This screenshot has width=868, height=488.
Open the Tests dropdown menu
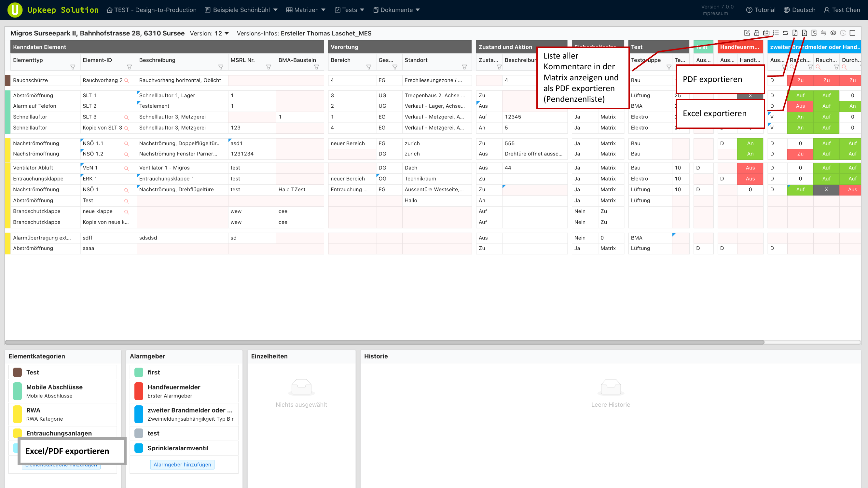pyautogui.click(x=350, y=10)
